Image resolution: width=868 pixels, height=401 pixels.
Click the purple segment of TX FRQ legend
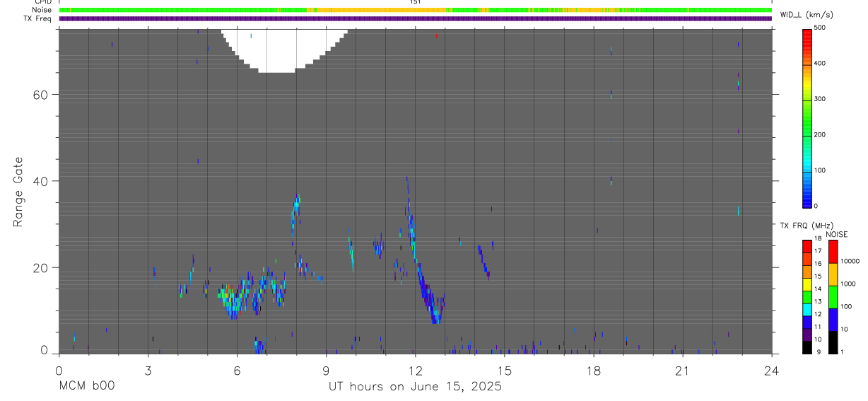tap(808, 335)
